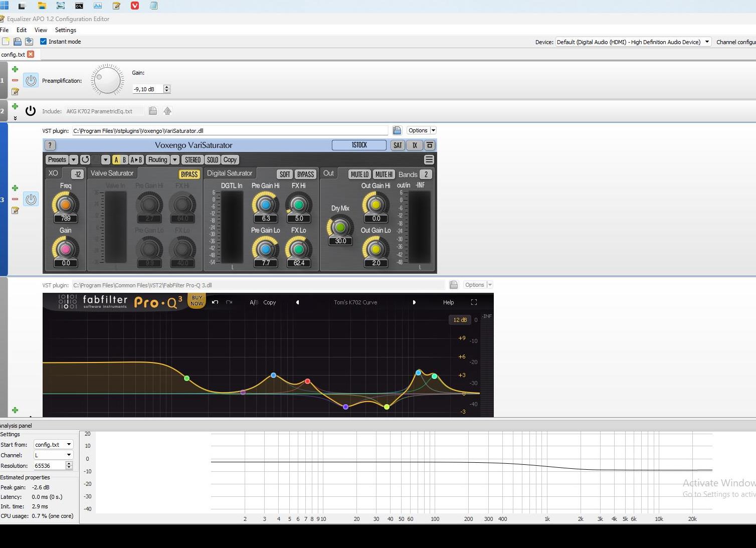This screenshot has height=548, width=756.
Task: Toggle the Preamplification power button
Action: 31,80
